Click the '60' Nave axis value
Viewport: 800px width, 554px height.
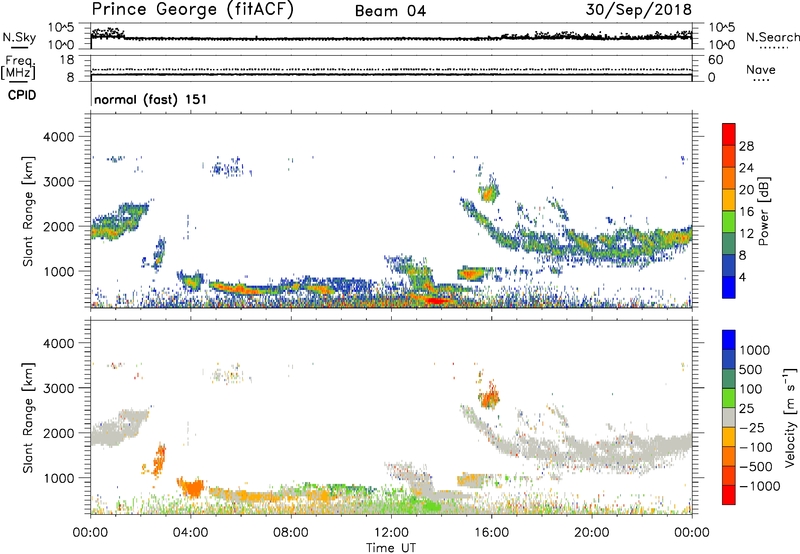click(716, 60)
